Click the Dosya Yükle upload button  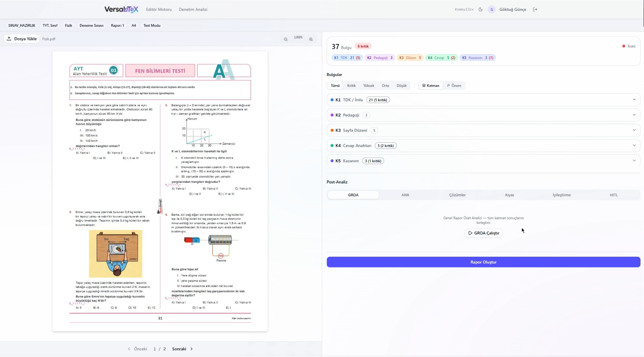[x=22, y=39]
